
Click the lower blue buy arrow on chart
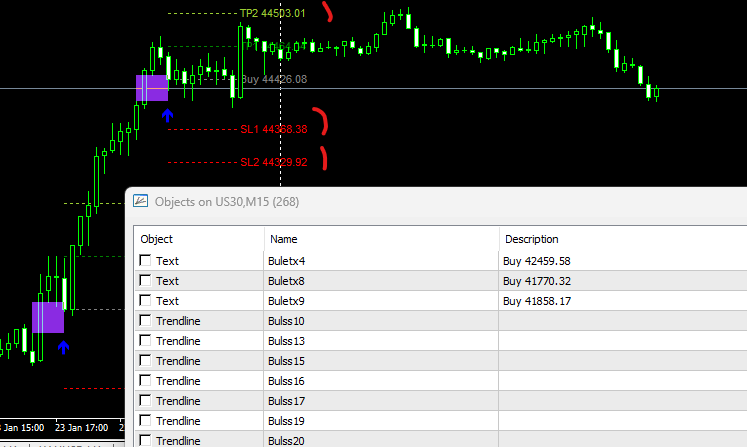(x=63, y=347)
